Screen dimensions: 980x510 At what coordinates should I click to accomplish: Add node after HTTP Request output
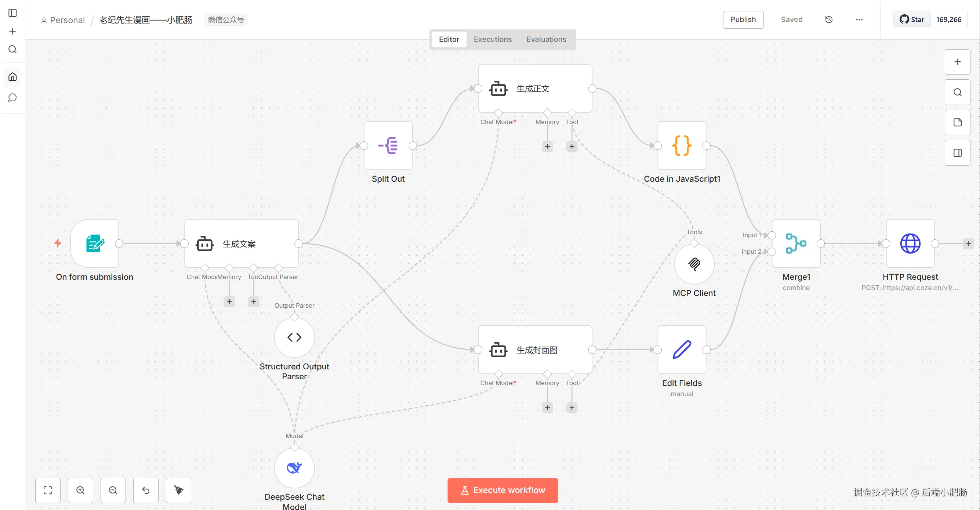pos(968,243)
